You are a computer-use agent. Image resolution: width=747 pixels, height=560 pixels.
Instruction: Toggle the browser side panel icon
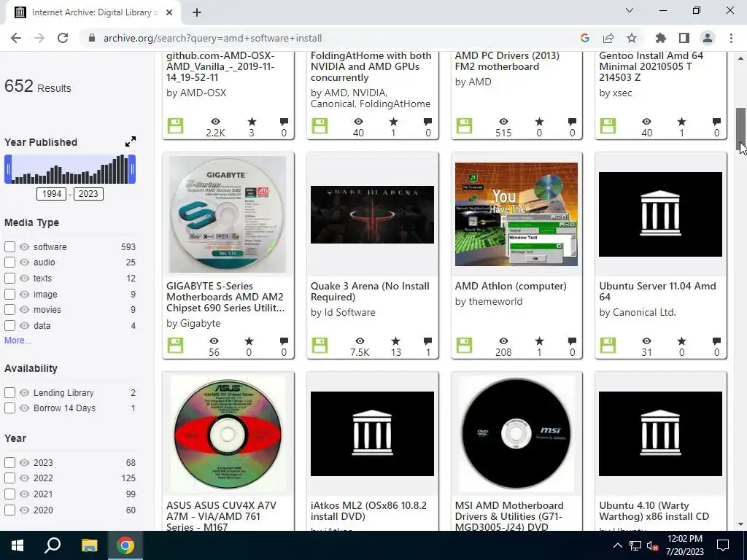684,38
